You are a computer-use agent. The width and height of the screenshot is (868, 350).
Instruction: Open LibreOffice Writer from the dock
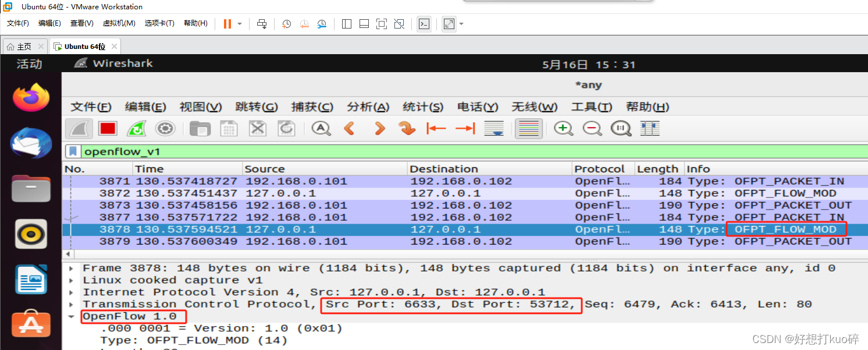coord(31,280)
